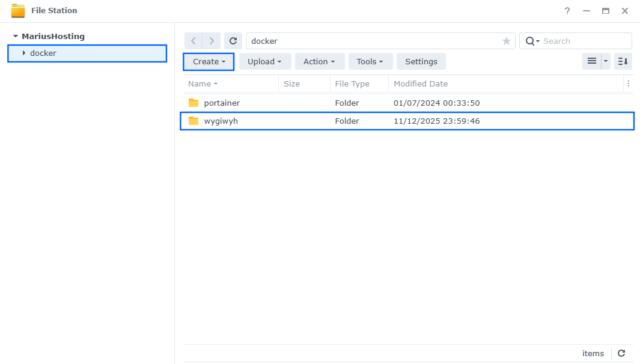640x364 pixels.
Task: Star the docker path as a favorite
Action: click(507, 41)
